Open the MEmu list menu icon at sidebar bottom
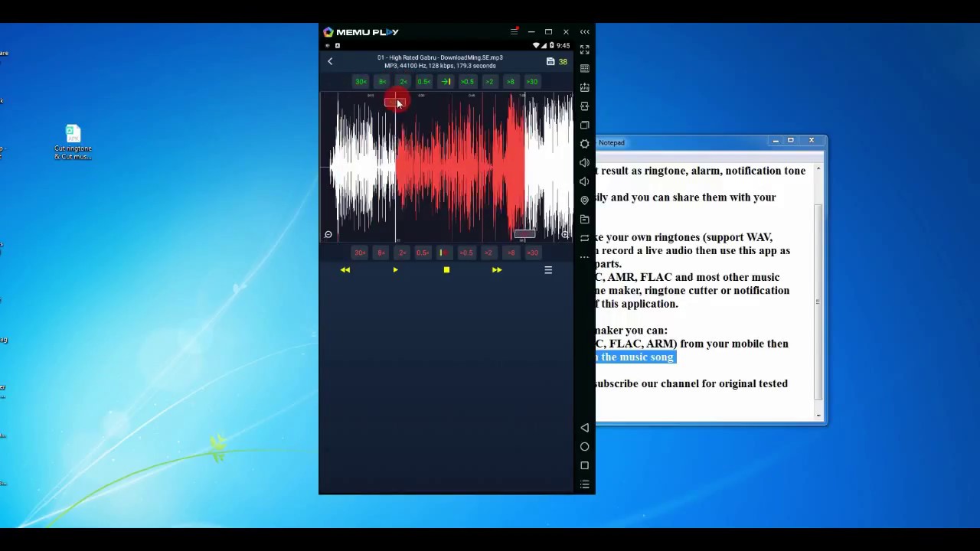This screenshot has height=551, width=980. 585,484
